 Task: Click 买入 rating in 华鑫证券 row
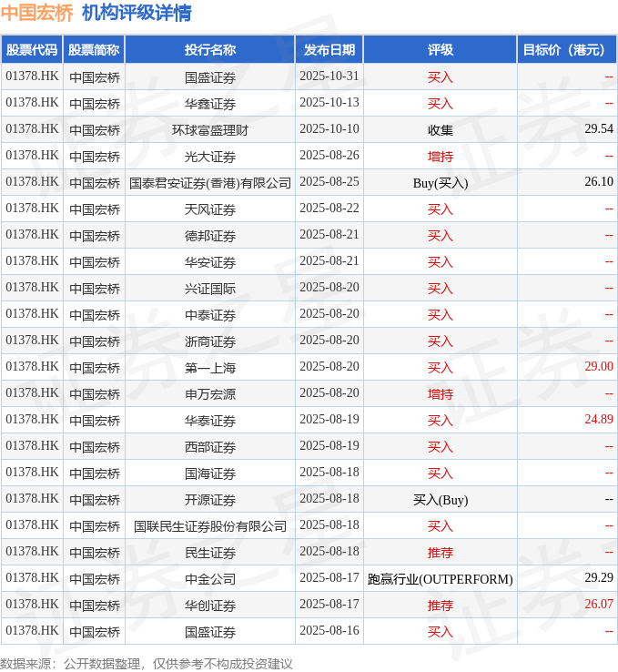click(x=441, y=104)
